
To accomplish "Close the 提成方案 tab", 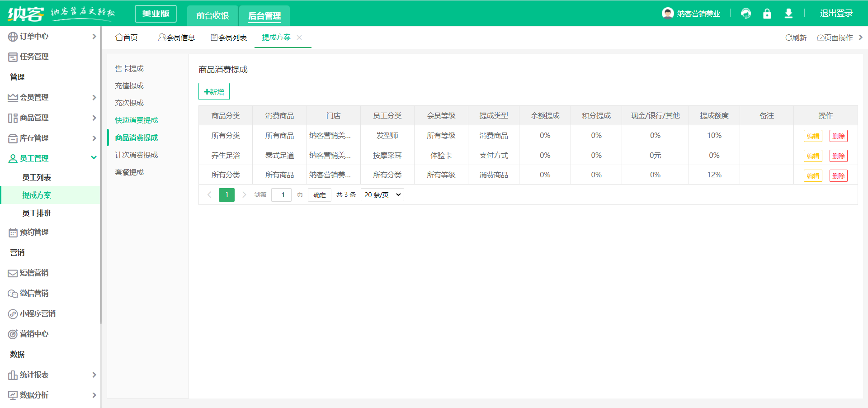I will tap(299, 38).
